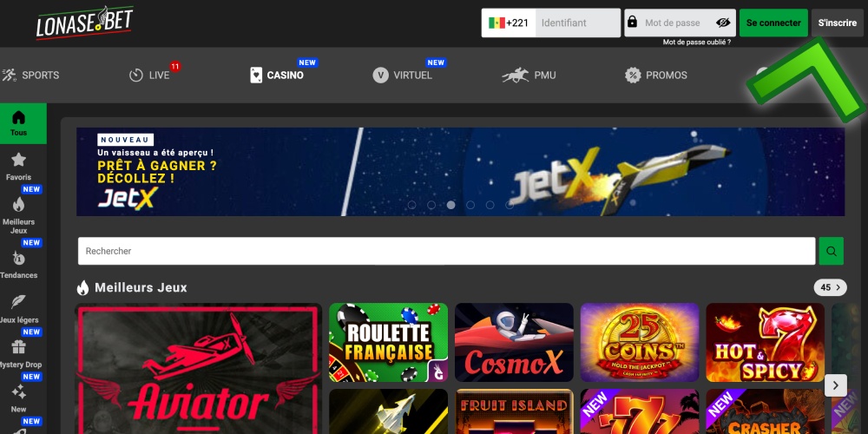Open the Fruit Island game
Screen dimensions: 868x434
tap(514, 411)
